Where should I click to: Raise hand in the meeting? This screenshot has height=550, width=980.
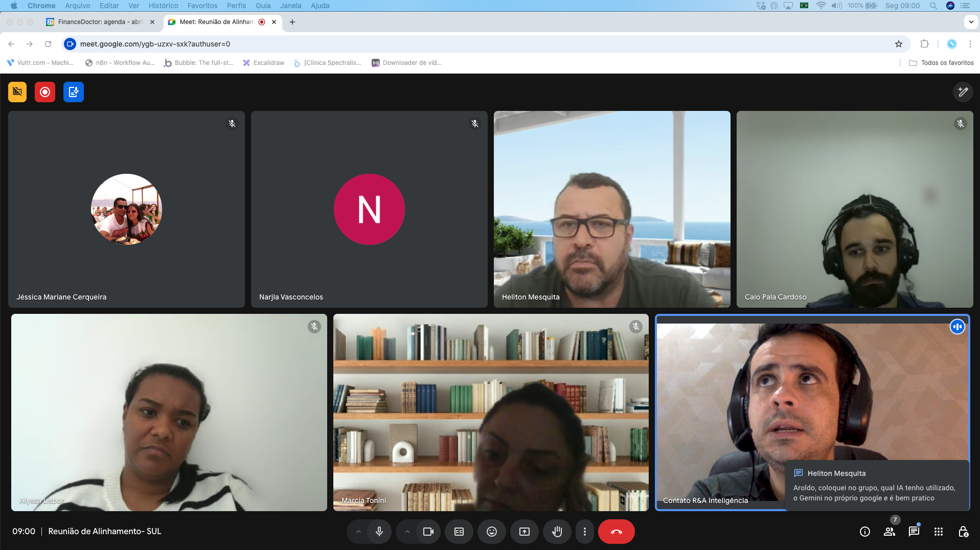click(x=557, y=532)
